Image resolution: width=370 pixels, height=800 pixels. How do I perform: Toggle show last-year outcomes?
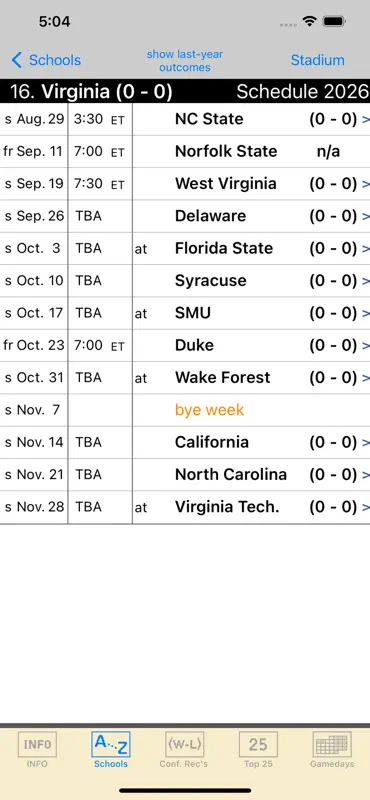tap(185, 61)
